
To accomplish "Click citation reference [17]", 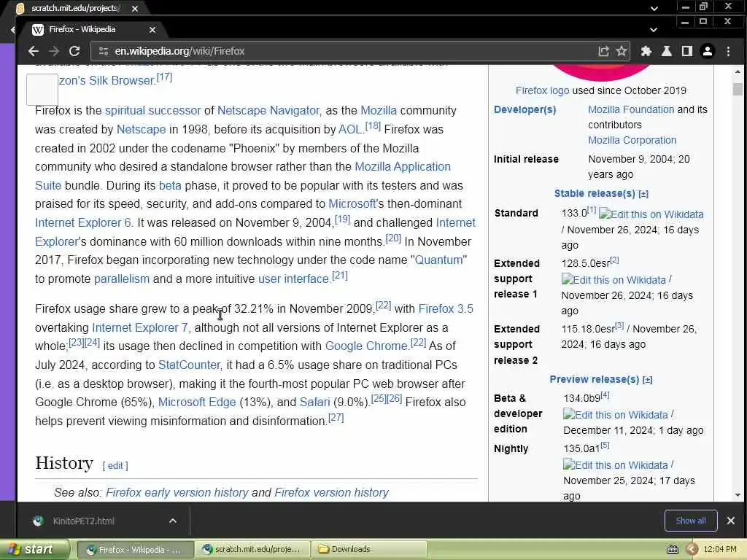I will tap(164, 77).
